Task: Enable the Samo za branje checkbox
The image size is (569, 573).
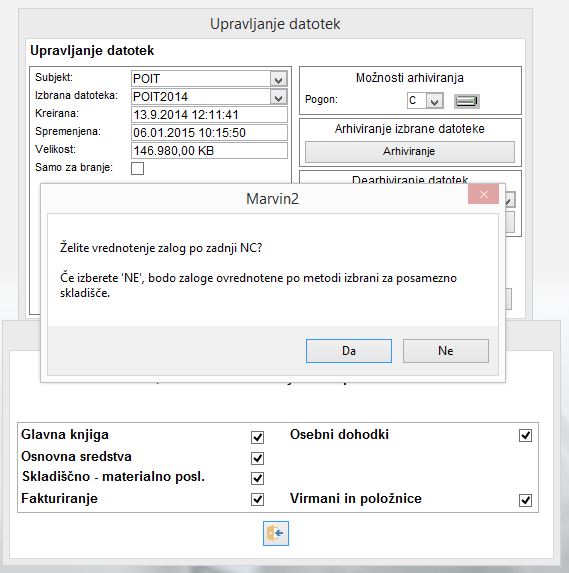Action: coord(137,168)
